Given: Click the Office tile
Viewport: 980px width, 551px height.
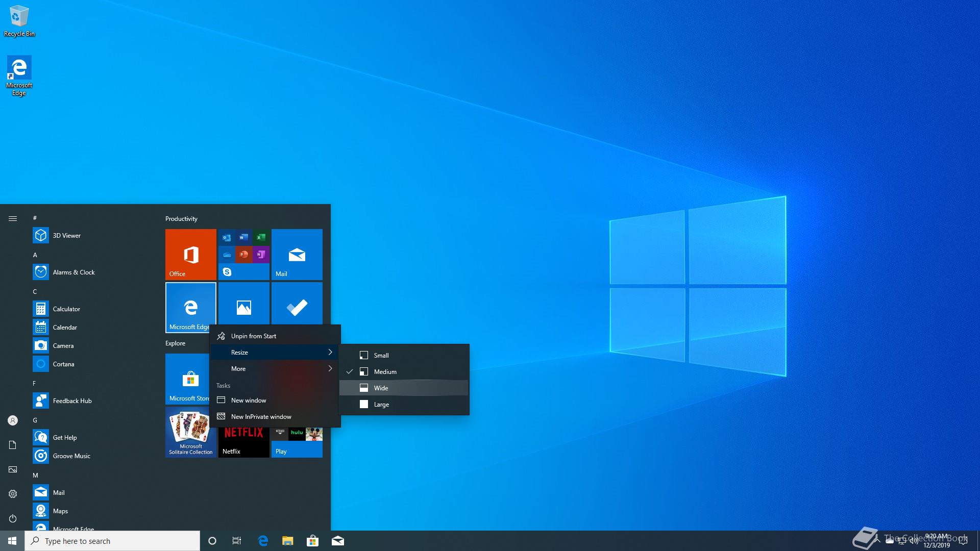Looking at the screenshot, I should pyautogui.click(x=191, y=255).
